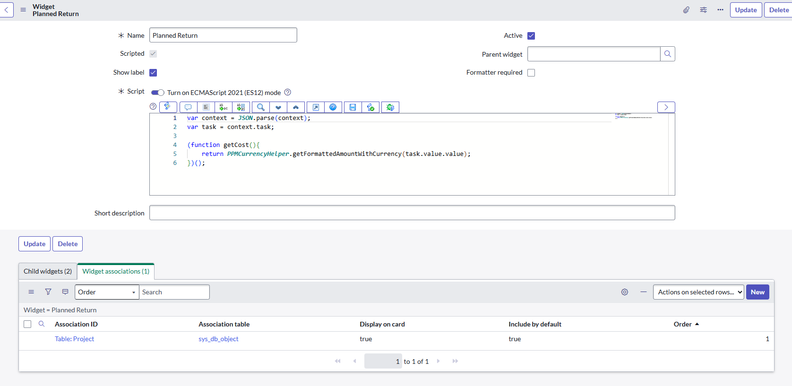This screenshot has height=386, width=792.
Task: Switch to the Child widgets tab
Action: pyautogui.click(x=47, y=271)
